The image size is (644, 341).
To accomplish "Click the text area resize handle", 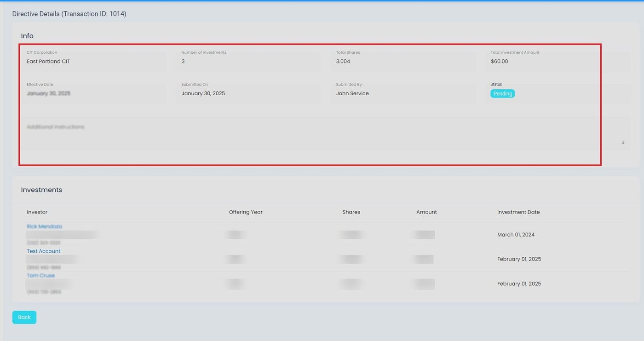I will (623, 142).
